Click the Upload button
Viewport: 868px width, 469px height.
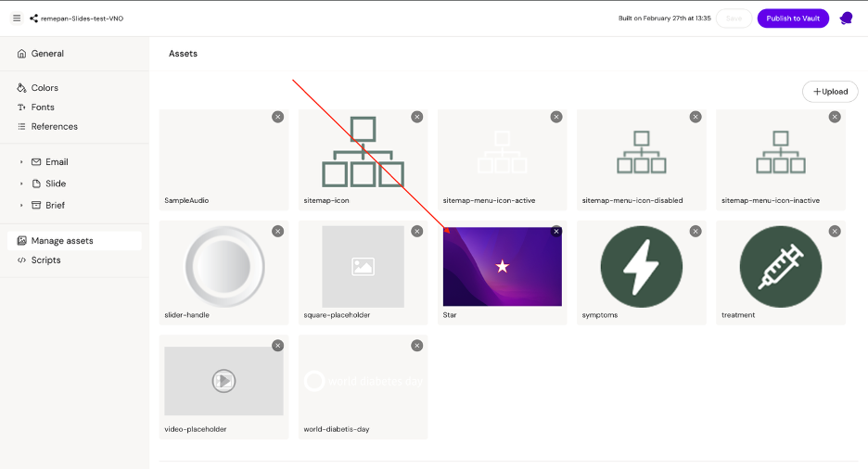830,92
